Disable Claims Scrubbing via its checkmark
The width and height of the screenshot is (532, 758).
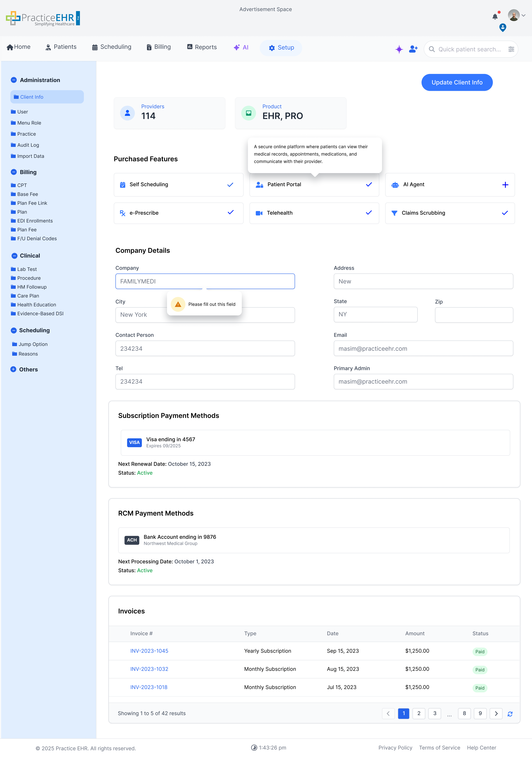point(505,213)
